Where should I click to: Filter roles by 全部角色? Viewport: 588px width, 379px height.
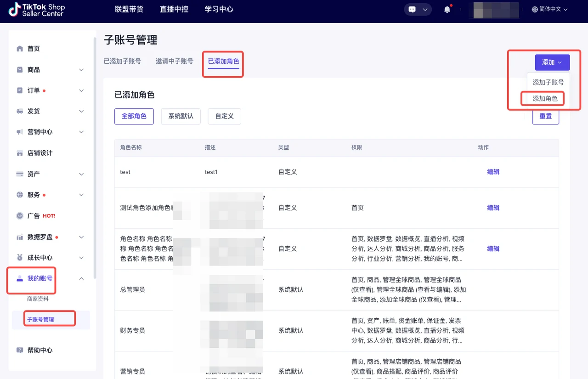(134, 116)
